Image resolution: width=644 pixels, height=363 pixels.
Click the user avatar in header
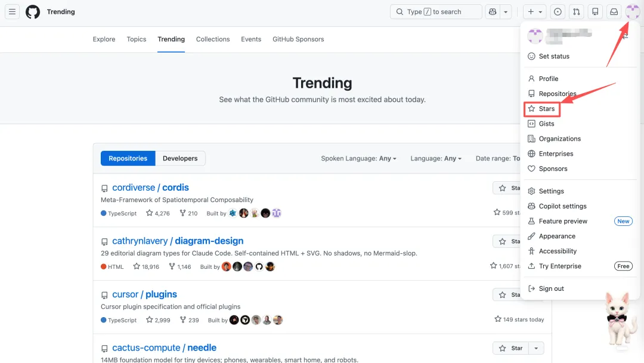tap(633, 12)
